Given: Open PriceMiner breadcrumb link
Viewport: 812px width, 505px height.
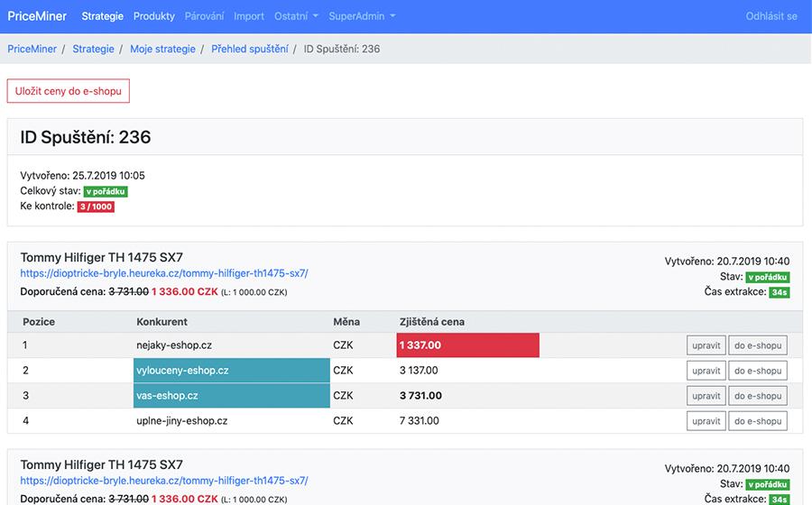Looking at the screenshot, I should pos(32,49).
